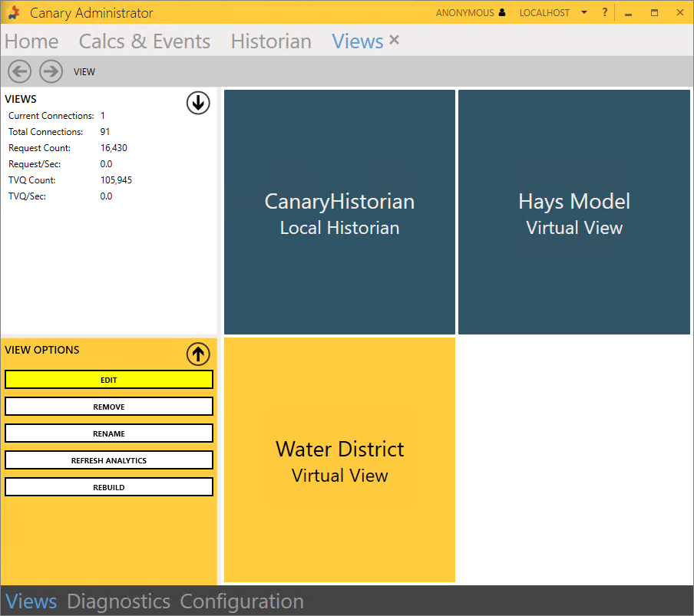The height and width of the screenshot is (616, 694).
Task: Open the help question mark icon
Action: [x=605, y=12]
